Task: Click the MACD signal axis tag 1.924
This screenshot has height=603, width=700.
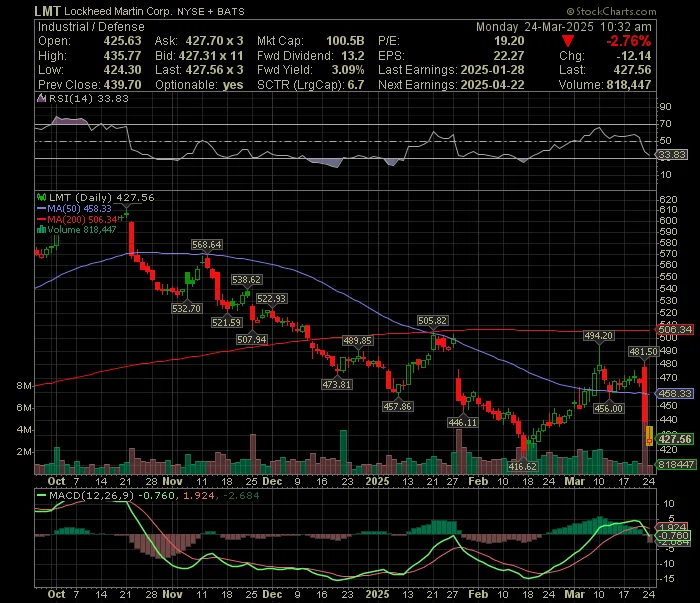Action: click(674, 527)
